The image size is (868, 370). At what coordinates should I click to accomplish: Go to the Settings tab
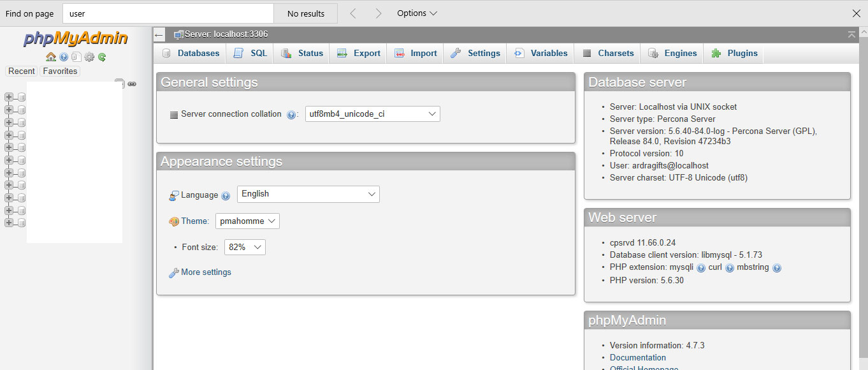coord(475,54)
